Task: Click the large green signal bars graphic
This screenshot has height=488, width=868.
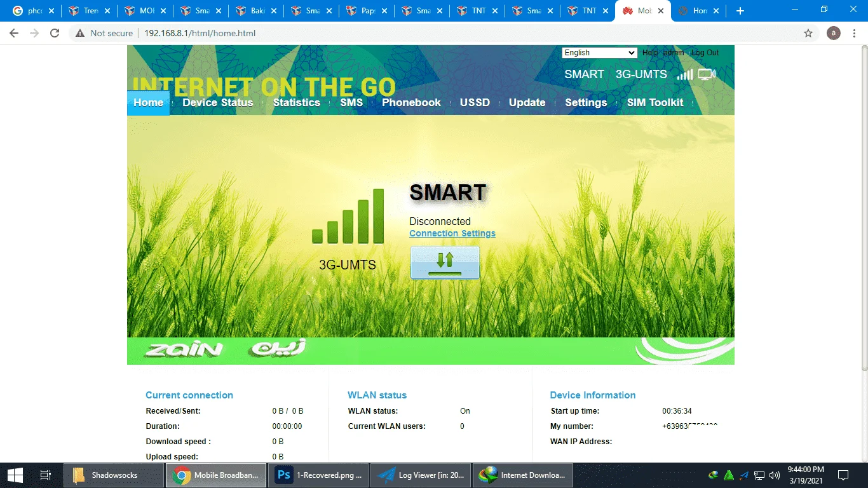Action: coord(348,216)
